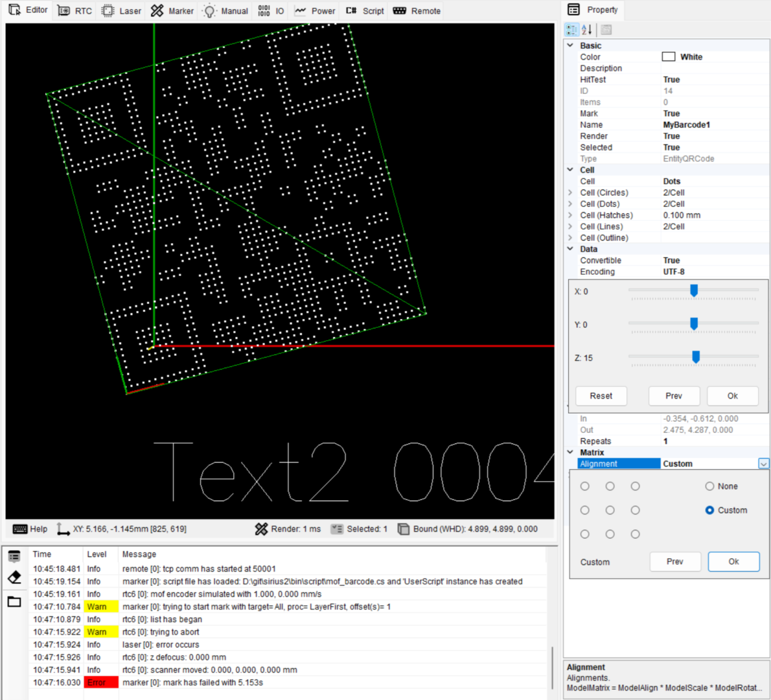The width and height of the screenshot is (771, 700).
Task: Click the Render status icon
Action: (x=261, y=529)
